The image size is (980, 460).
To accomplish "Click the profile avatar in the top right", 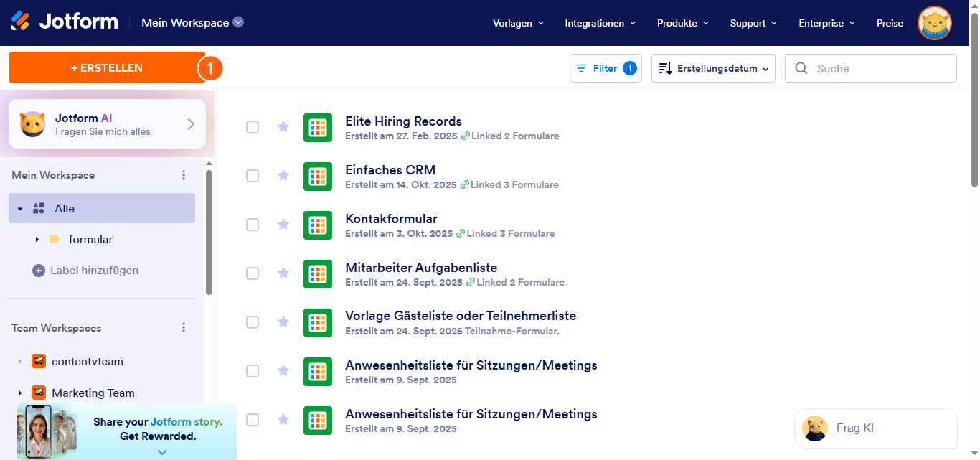I will point(934,22).
